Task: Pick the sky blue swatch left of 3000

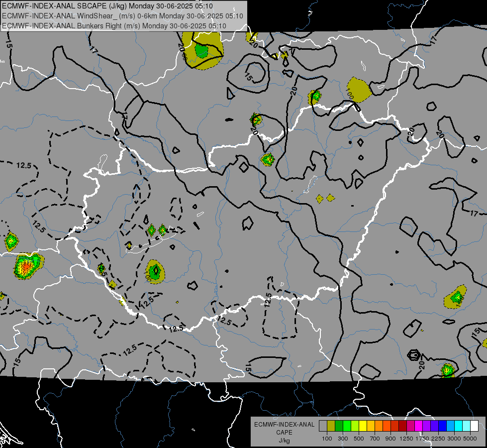Action: point(450,426)
